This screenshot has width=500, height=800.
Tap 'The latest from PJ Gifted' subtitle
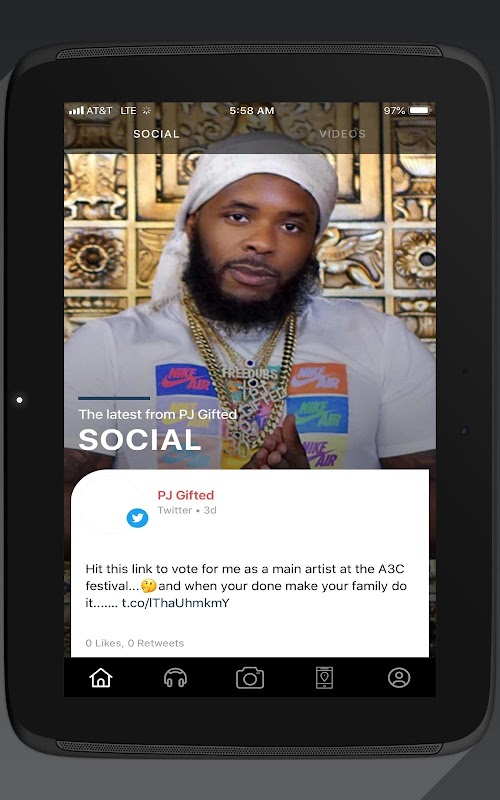point(158,414)
